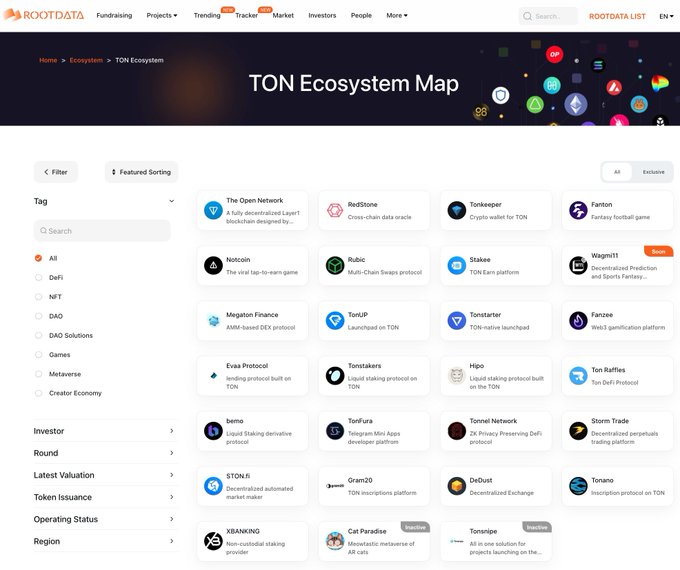This screenshot has height=570, width=680.
Task: Open the Tracker nav item
Action: pos(246,15)
